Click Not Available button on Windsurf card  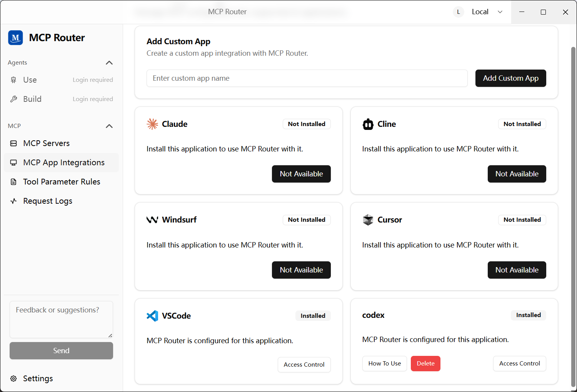pyautogui.click(x=301, y=270)
